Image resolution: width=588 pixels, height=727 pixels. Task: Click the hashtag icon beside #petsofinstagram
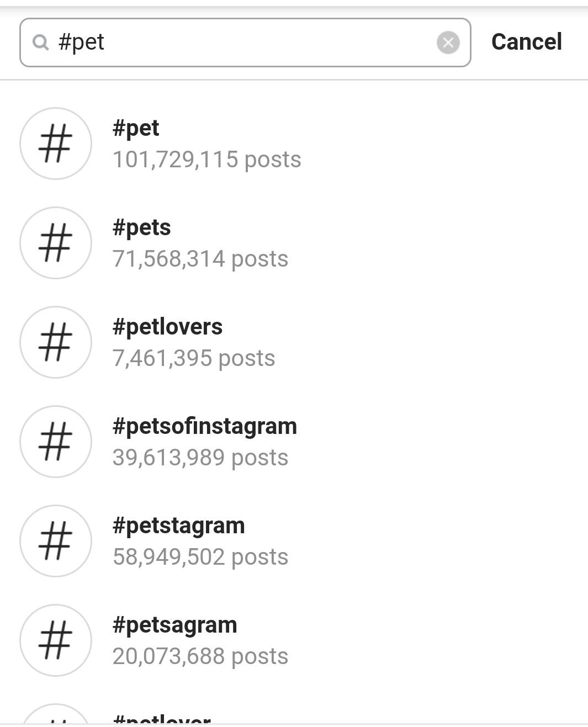[56, 442]
